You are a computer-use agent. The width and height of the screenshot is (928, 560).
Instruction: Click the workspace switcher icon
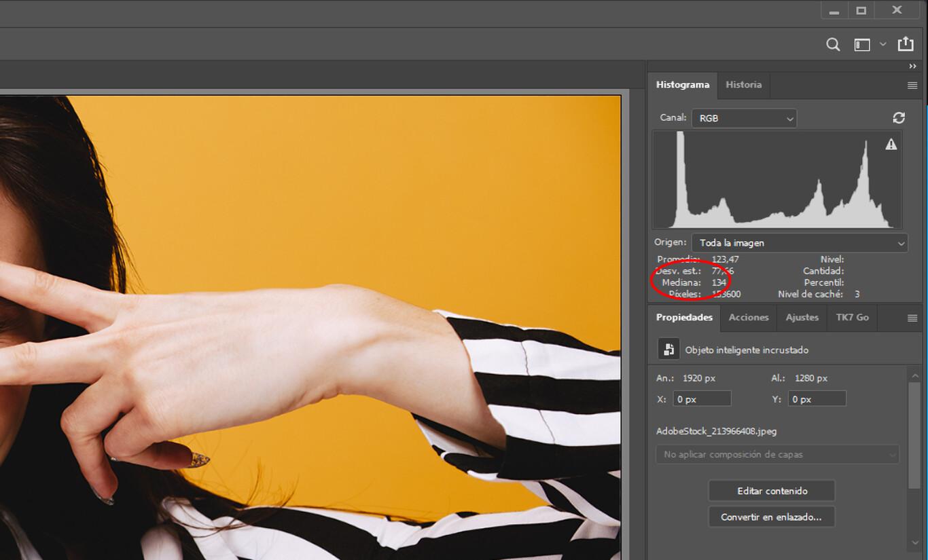pos(861,44)
